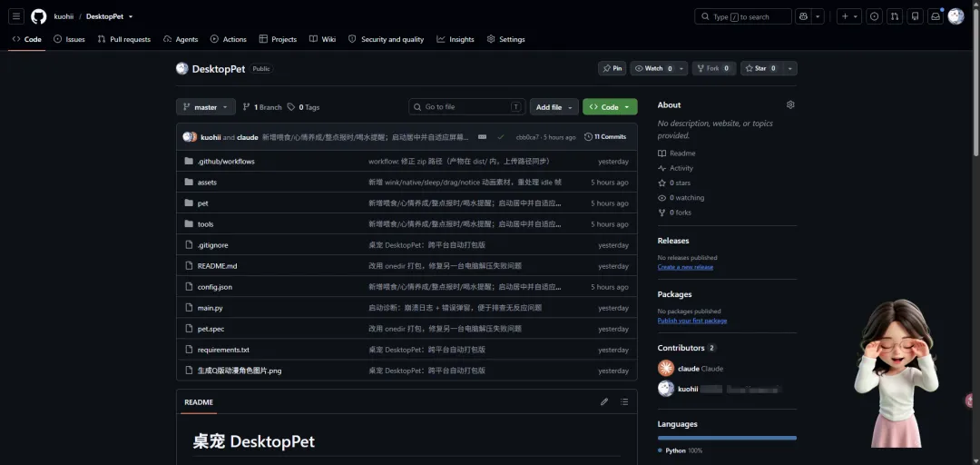Focus the Go to file field
The image size is (980, 465).
[467, 107]
